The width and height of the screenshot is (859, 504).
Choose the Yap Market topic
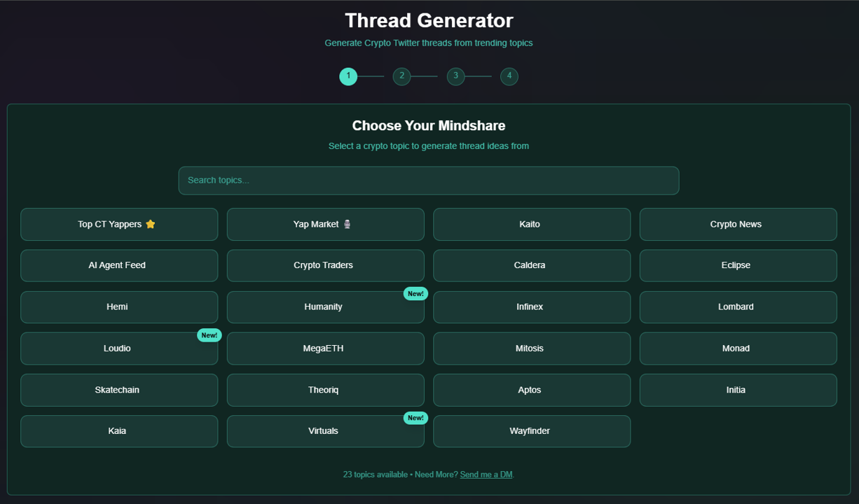tap(325, 224)
